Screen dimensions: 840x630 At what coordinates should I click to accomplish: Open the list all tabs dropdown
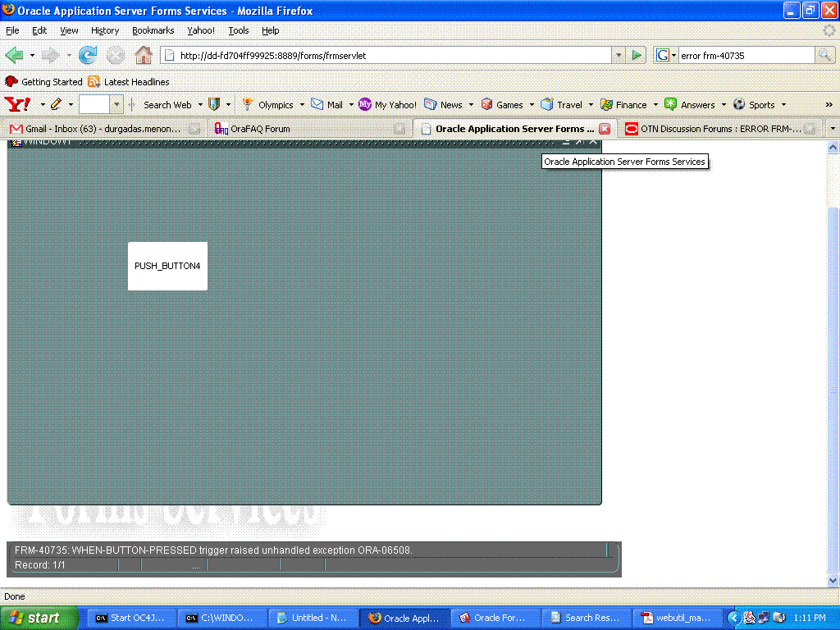click(x=833, y=129)
